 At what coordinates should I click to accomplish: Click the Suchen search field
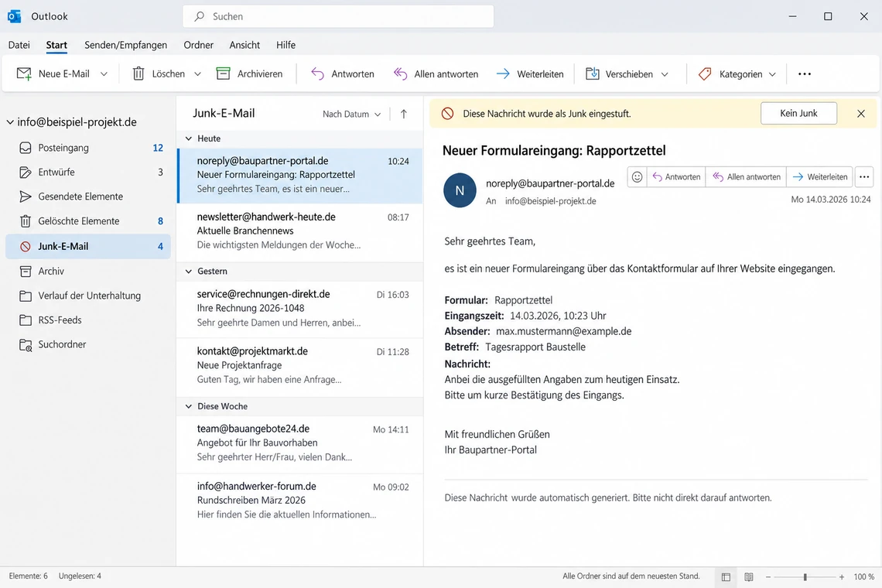tap(338, 16)
